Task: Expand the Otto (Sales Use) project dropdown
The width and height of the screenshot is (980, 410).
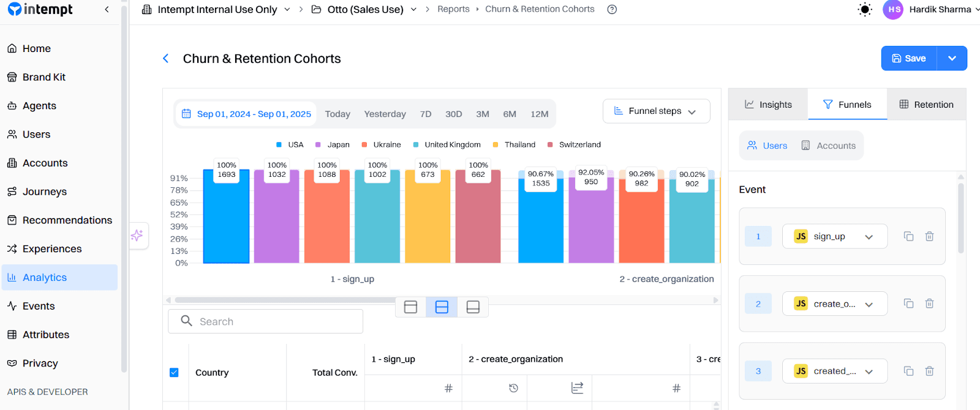Action: click(413, 9)
